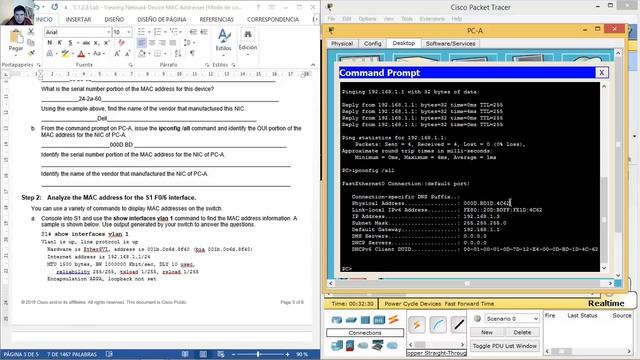Image resolution: width=640 pixels, height=360 pixels.
Task: Select the console cable connection icon
Action: pos(438,325)
